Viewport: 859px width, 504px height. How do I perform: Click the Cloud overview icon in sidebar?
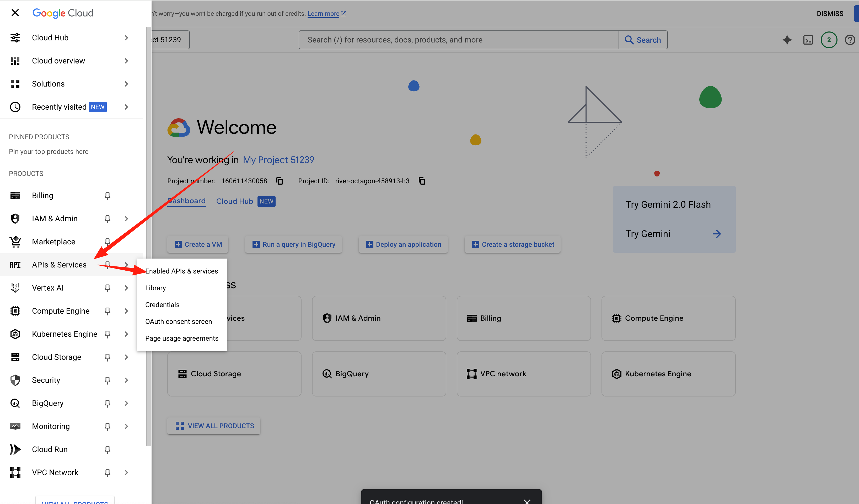pos(15,61)
